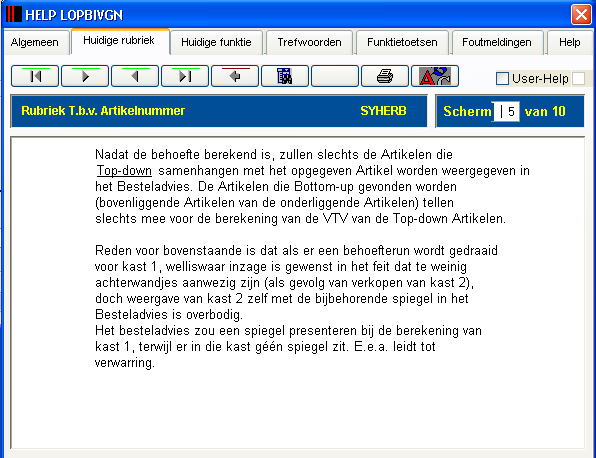The width and height of the screenshot is (596, 458).
Task: Go to the first help screen
Action: tap(35, 76)
